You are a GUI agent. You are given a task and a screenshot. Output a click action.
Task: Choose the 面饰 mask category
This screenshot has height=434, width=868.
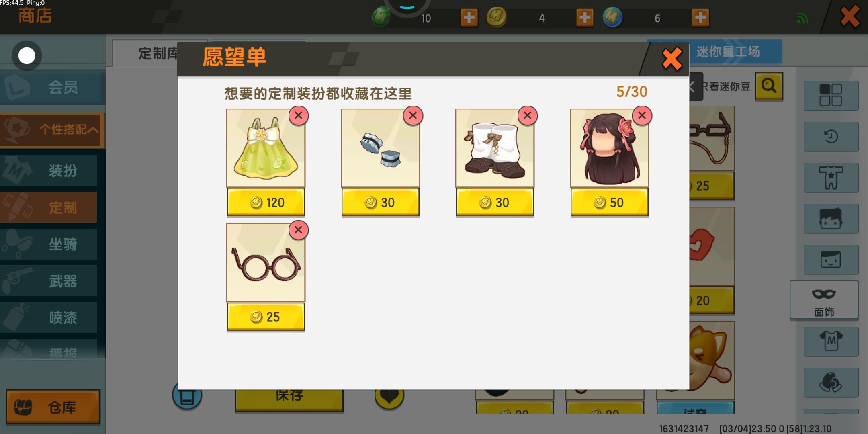click(x=824, y=300)
